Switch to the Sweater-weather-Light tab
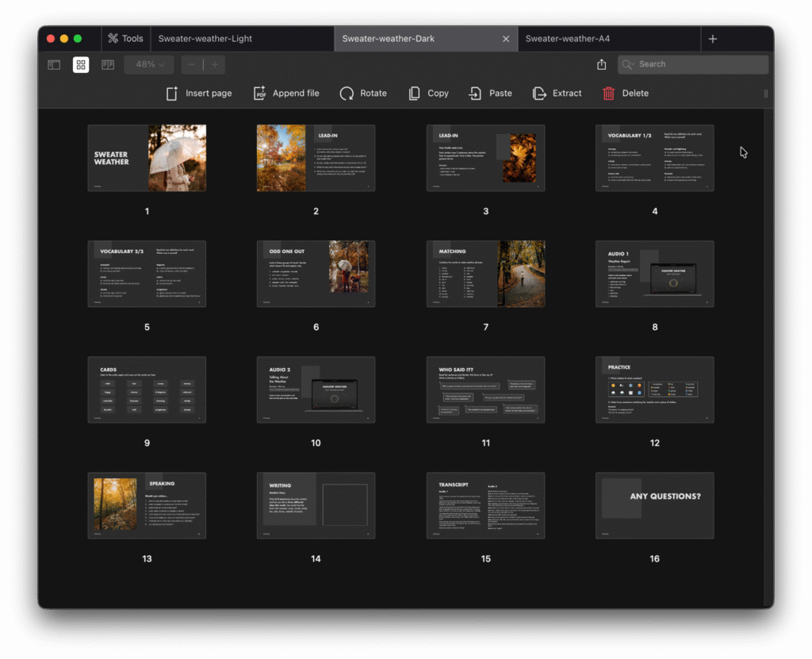This screenshot has width=812, height=659. point(205,39)
